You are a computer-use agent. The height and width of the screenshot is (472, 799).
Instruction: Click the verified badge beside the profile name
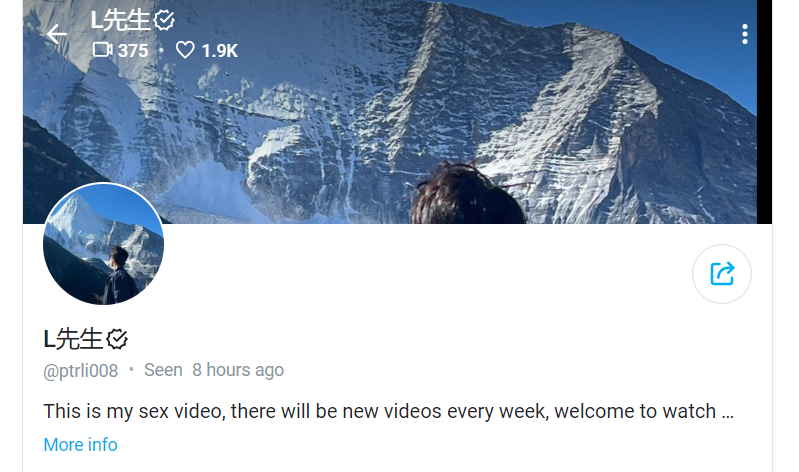coord(117,339)
